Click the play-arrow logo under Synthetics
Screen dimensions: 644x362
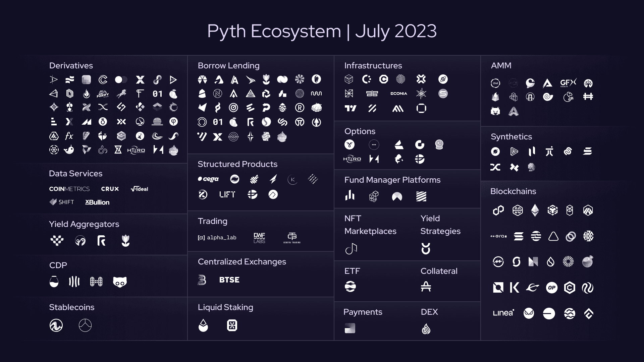(x=514, y=152)
